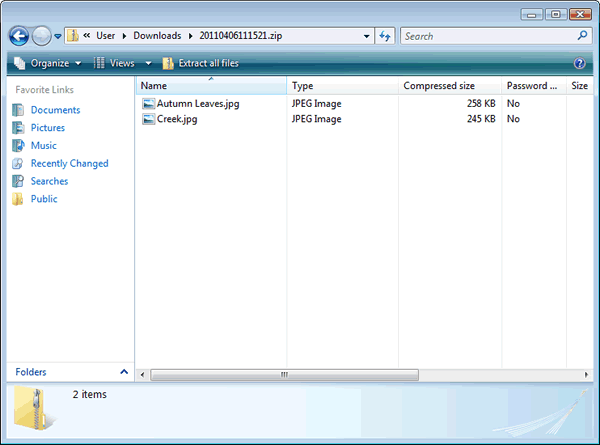Open the address bar history dropdown

[367, 36]
